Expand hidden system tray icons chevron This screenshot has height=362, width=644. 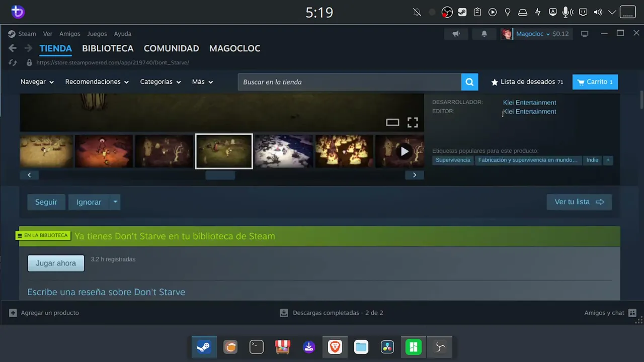pos(612,12)
